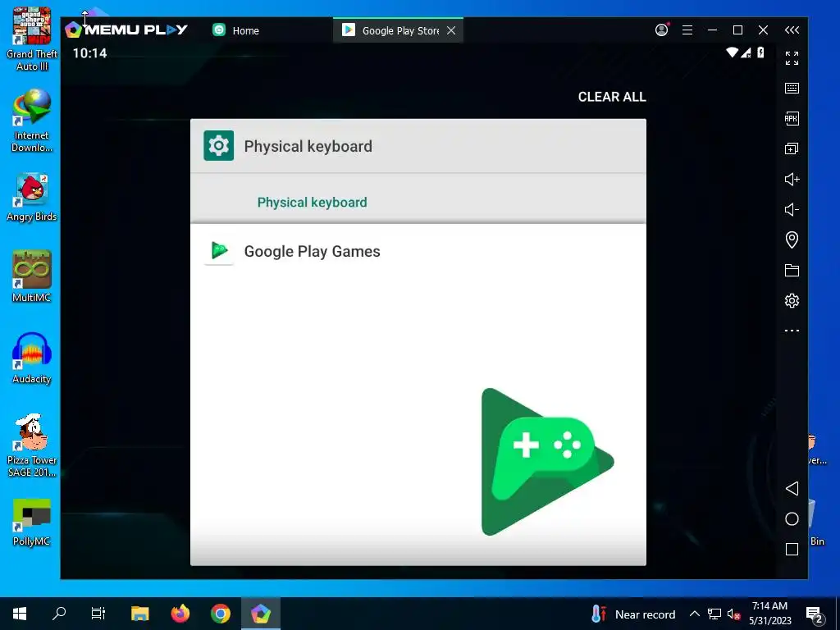
Task: Open Windows taskbar search
Action: [x=59, y=614]
